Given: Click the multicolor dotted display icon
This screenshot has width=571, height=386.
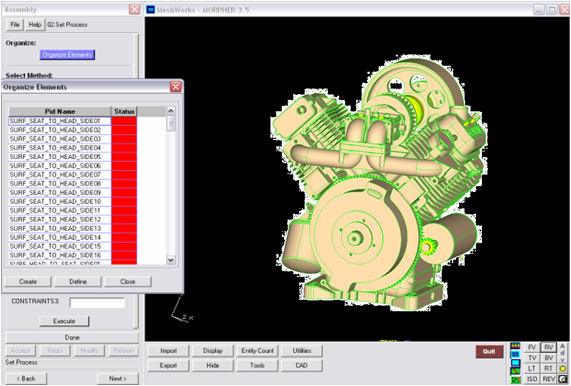Looking at the screenshot, I should point(515,346).
